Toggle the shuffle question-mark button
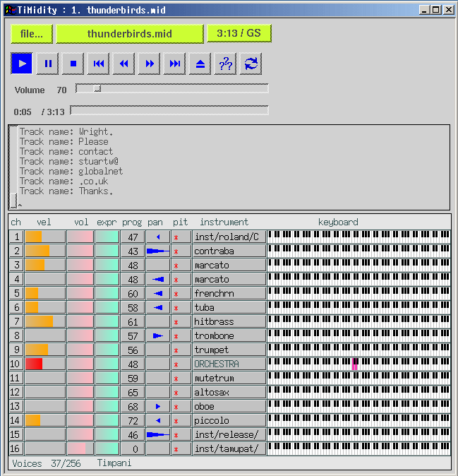The width and height of the screenshot is (458, 476). pyautogui.click(x=225, y=64)
